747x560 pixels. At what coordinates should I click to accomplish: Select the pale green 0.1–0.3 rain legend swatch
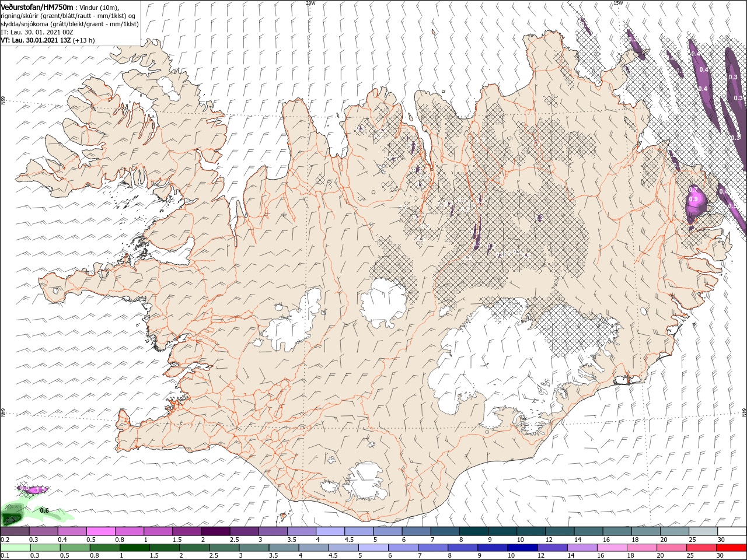(15, 548)
